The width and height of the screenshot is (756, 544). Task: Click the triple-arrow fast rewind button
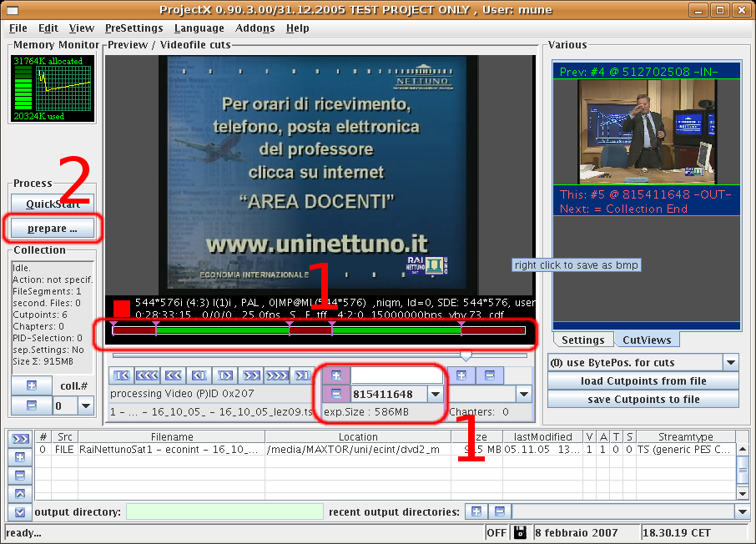(147, 375)
